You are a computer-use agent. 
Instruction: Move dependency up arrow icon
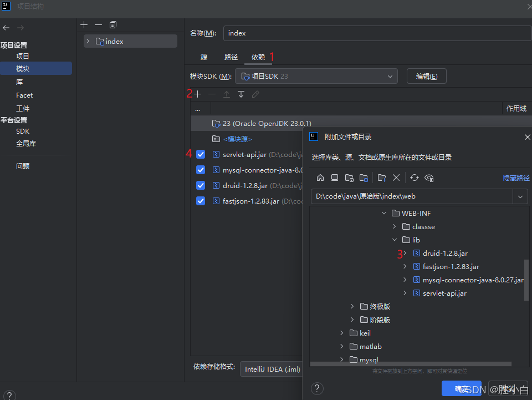[227, 94]
